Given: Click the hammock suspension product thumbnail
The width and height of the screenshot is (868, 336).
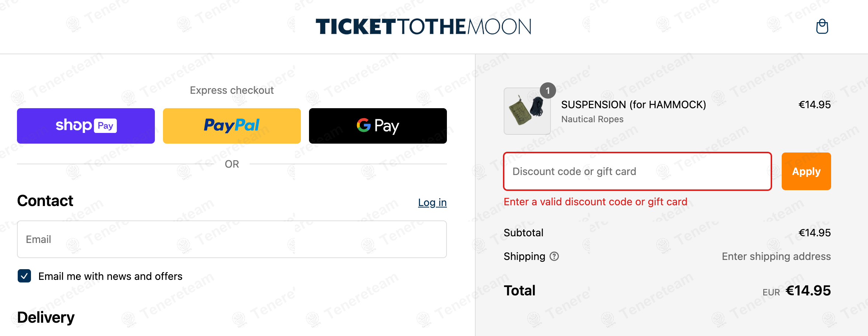Looking at the screenshot, I should [527, 111].
